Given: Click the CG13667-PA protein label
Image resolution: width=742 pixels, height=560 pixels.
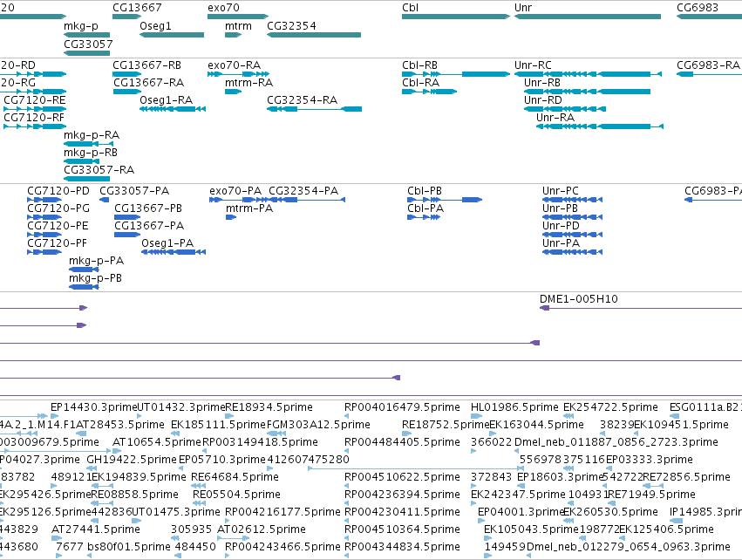Looking at the screenshot, I should [149, 226].
